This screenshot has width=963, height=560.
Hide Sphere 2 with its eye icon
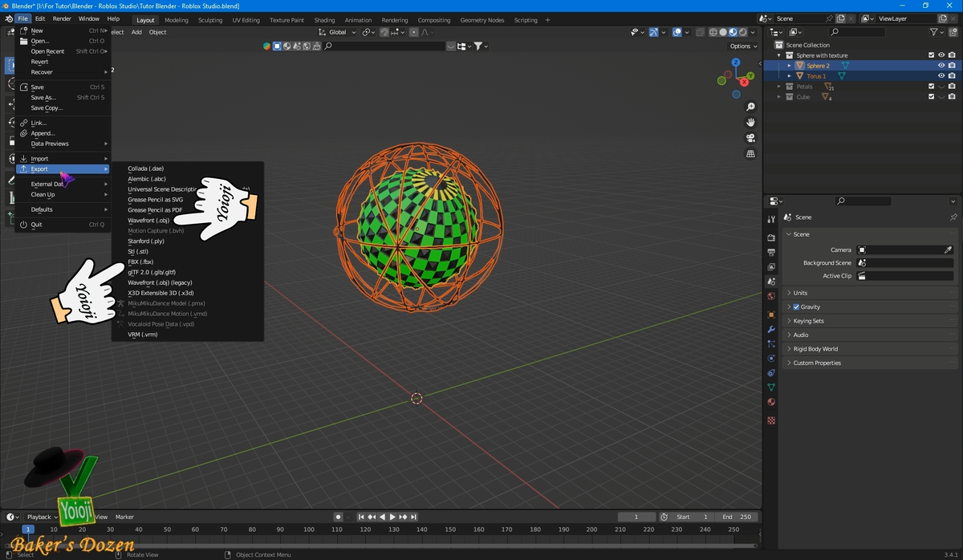(941, 66)
